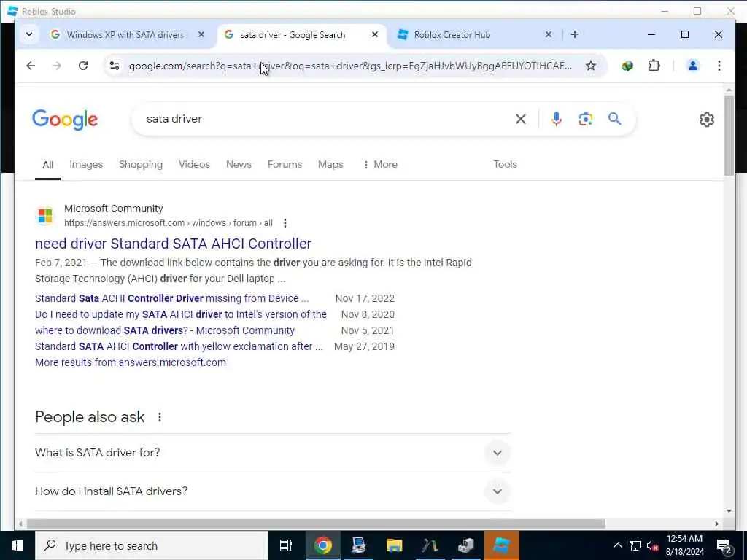The width and height of the screenshot is (747, 560).
Task: Open the Chrome profile icon
Action: 693,66
